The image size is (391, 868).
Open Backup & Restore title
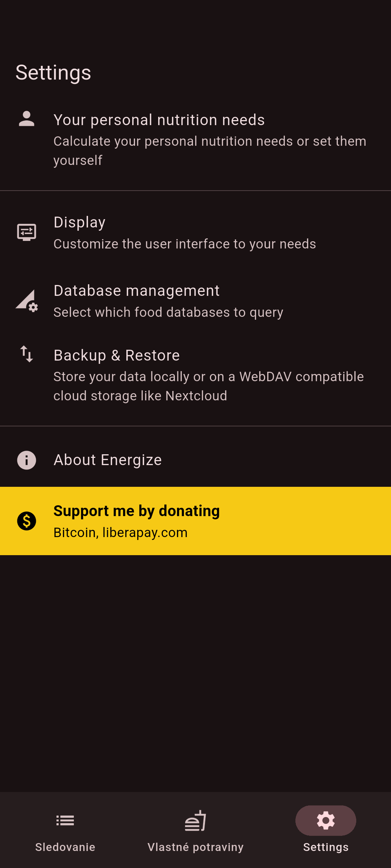coord(117,356)
